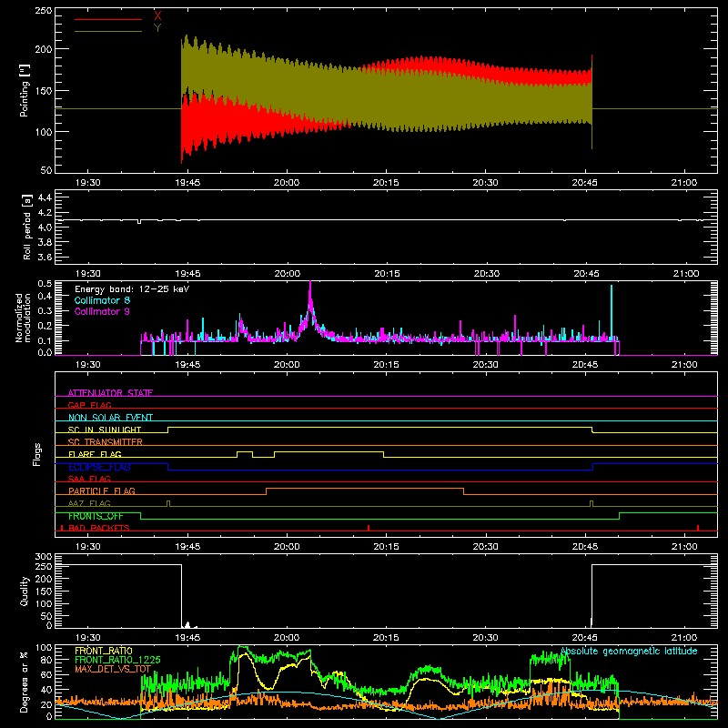Viewport: 728px width, 728px height.
Task: Click 20:30 tick under the Flags plot
Action: click(486, 547)
